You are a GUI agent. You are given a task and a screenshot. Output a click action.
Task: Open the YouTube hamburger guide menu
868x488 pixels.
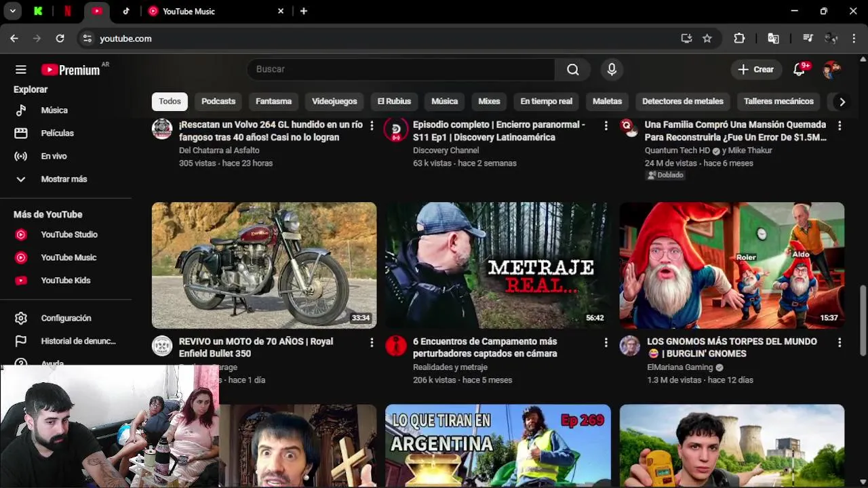point(21,70)
